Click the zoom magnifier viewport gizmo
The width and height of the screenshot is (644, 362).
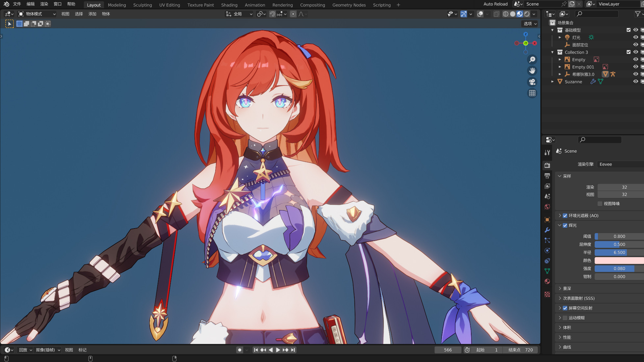[x=532, y=60]
